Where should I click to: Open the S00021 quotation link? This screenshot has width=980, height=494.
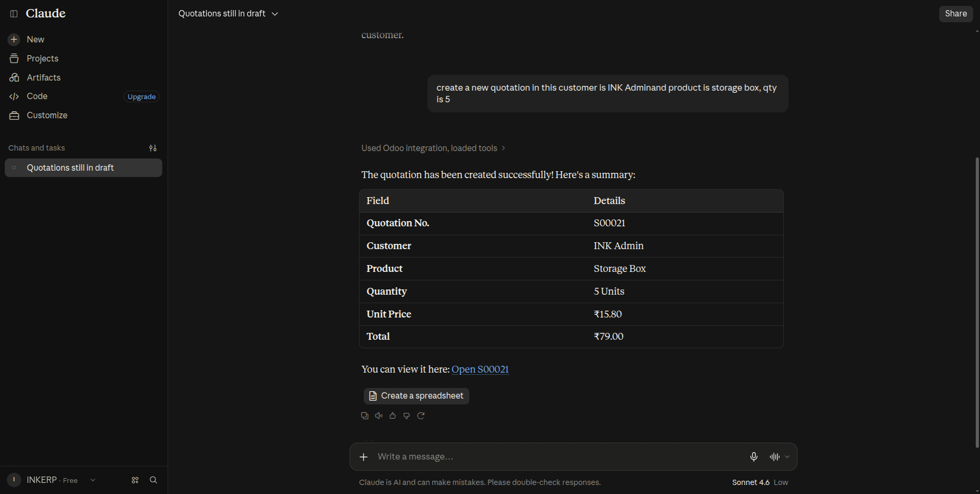(x=480, y=369)
